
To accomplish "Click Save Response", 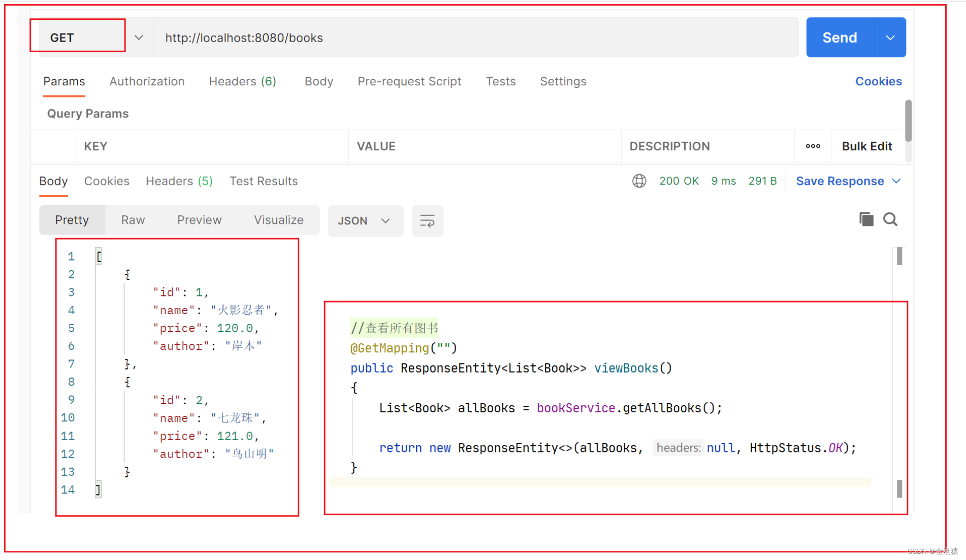I will click(840, 181).
